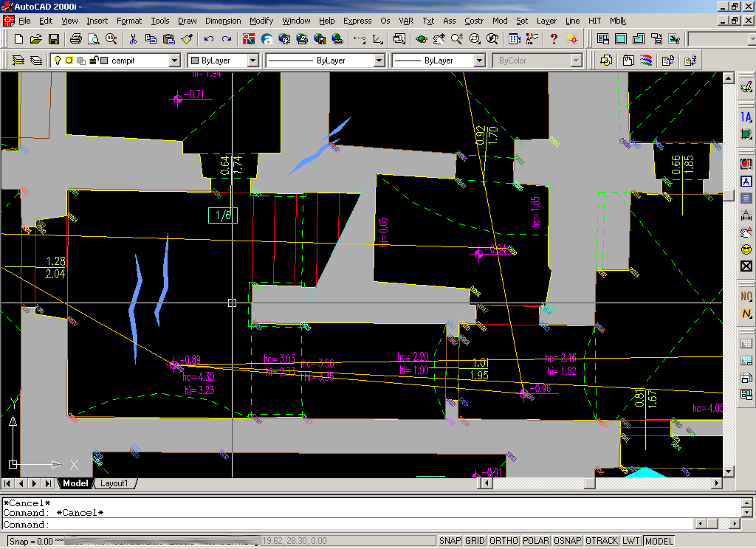Screen dimensions: 756x549
Task: Cut selection with the scissors icon
Action: pos(133,39)
